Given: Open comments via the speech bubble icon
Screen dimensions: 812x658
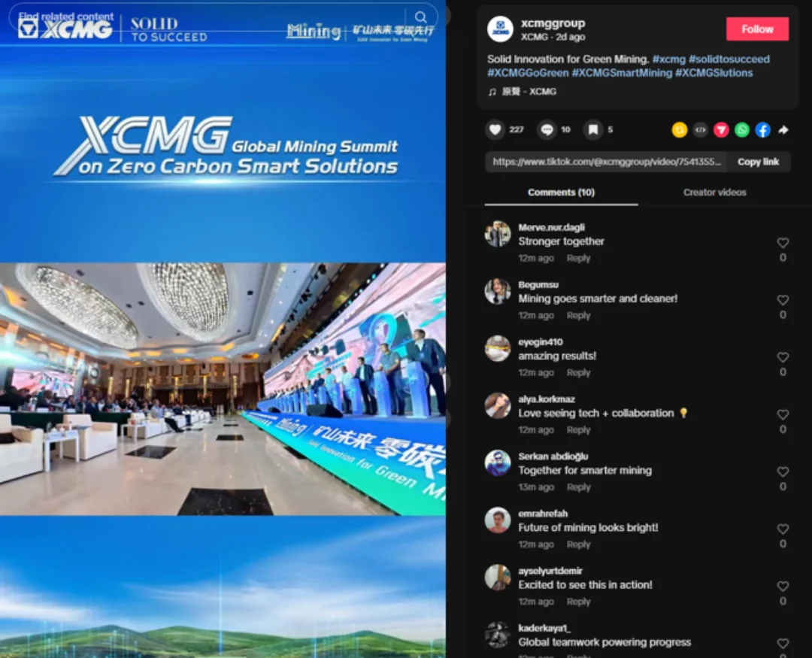Looking at the screenshot, I should click(x=547, y=129).
